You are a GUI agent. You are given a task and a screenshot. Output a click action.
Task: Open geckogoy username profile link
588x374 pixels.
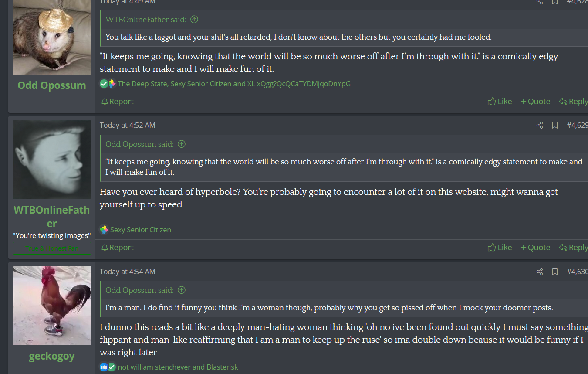(x=52, y=356)
